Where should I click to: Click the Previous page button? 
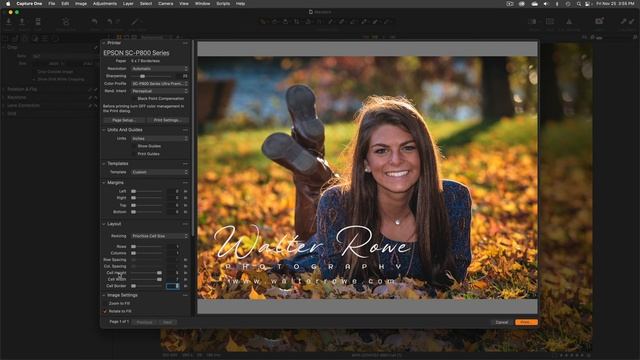click(x=144, y=322)
